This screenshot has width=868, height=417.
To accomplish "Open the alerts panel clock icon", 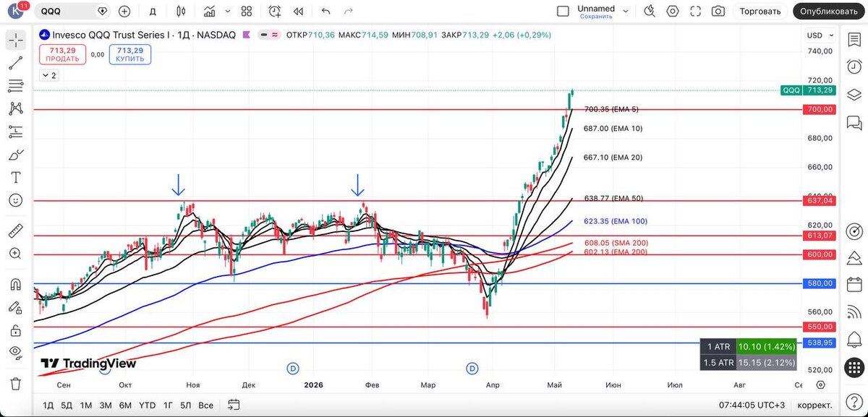I will click(x=854, y=65).
